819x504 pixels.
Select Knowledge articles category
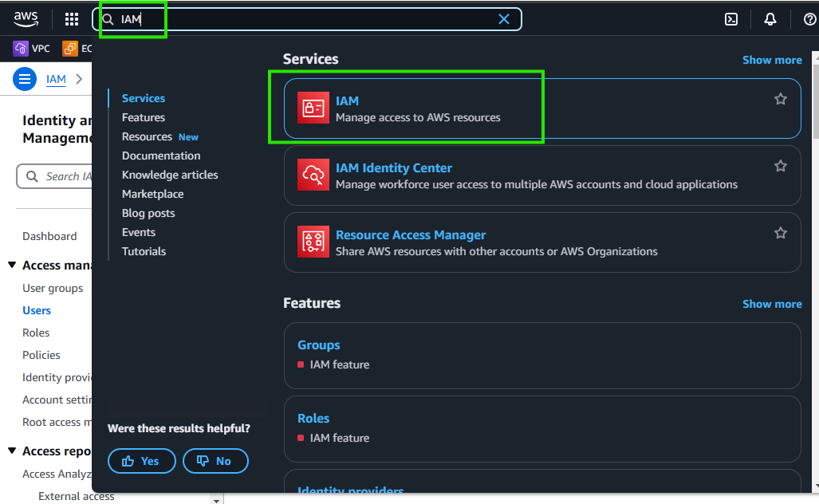tap(170, 175)
